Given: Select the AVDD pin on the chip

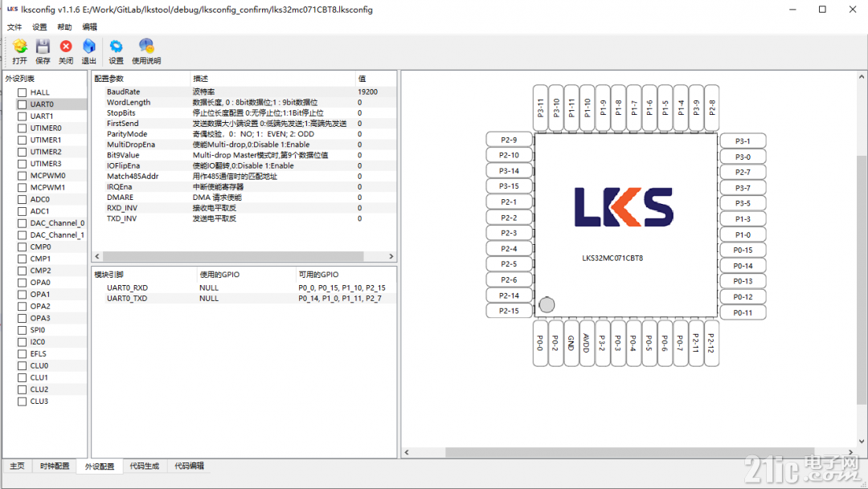Looking at the screenshot, I should [587, 343].
